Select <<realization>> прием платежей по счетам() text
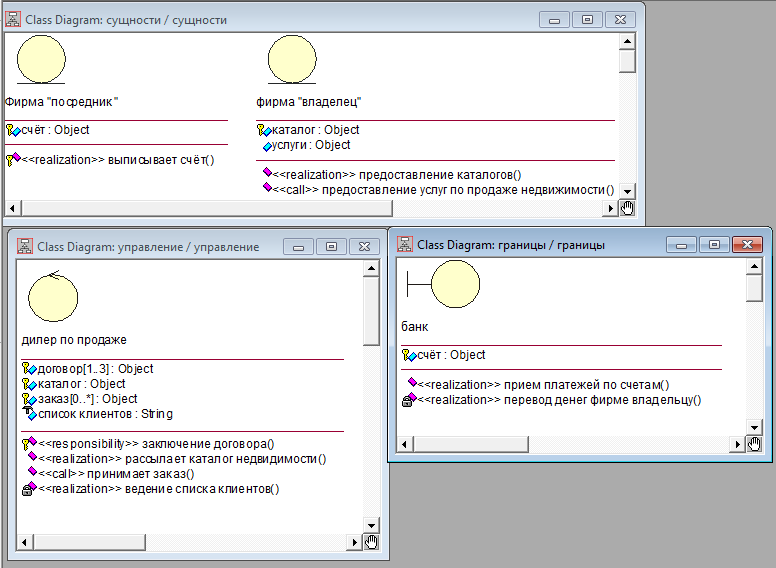Screen dimensions: 776x568 543,385
